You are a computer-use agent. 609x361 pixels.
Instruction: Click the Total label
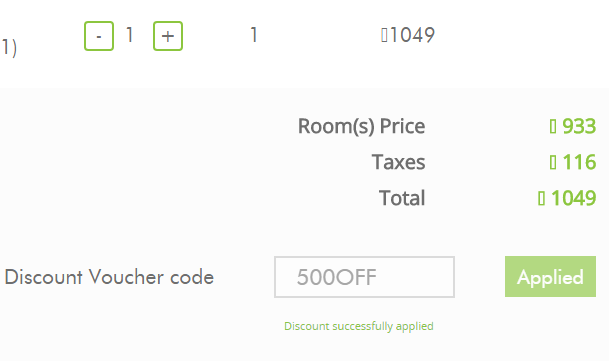click(x=402, y=198)
